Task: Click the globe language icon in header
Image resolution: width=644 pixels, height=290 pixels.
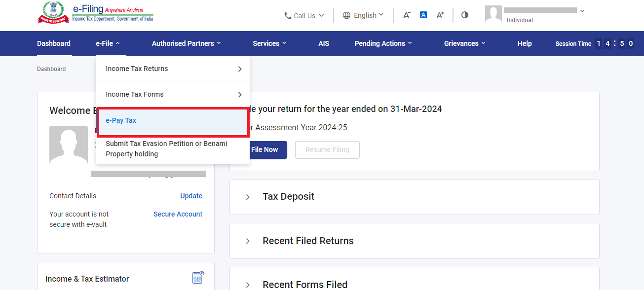Action: 346,15
